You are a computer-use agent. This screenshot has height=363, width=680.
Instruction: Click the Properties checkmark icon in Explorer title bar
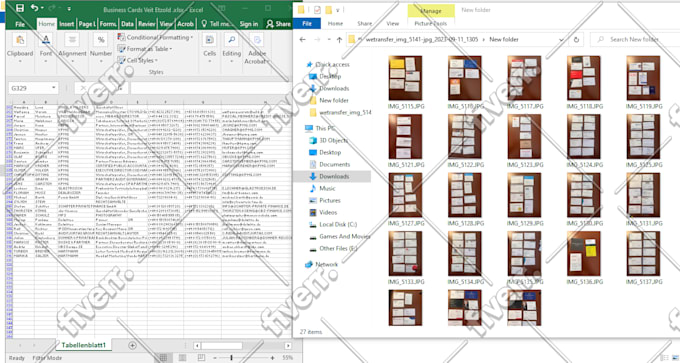click(317, 10)
